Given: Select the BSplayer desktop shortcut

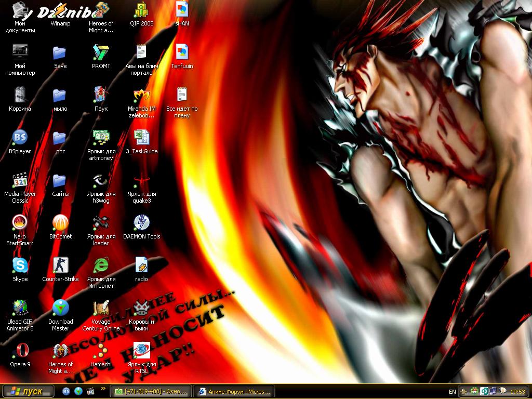Looking at the screenshot, I should tap(20, 142).
